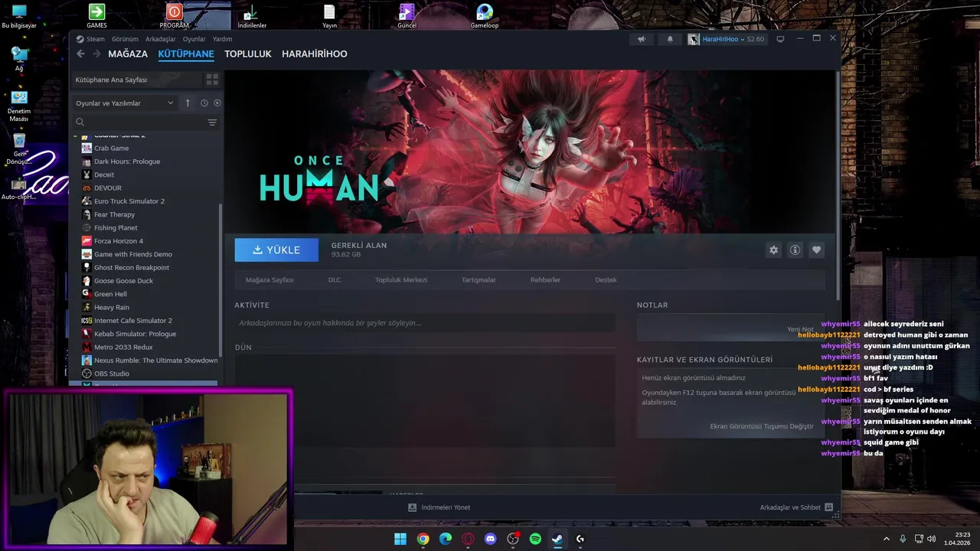
Task: Open friends chat icon beside Arkadaşlar ve Sohbet
Action: [x=828, y=507]
